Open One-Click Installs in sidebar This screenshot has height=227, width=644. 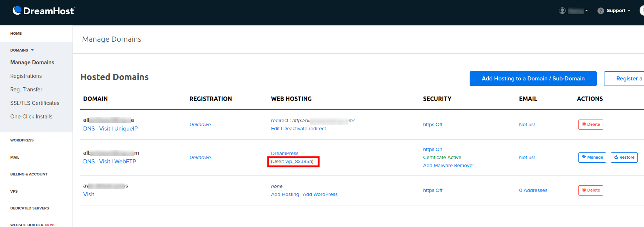(32, 117)
